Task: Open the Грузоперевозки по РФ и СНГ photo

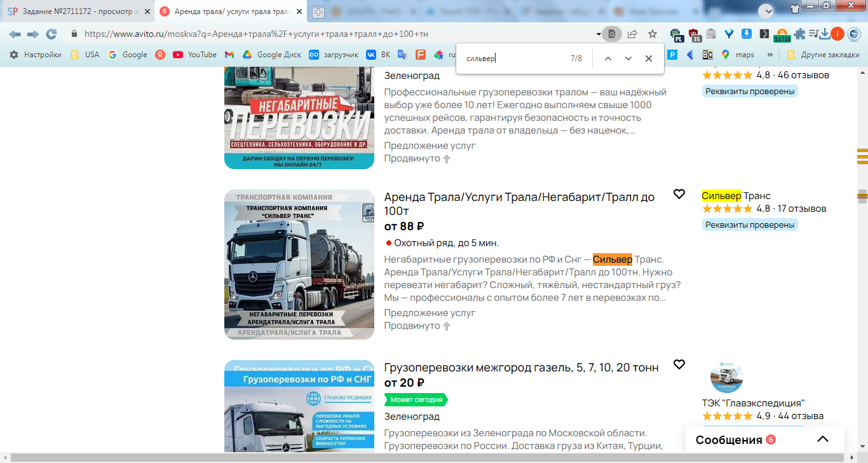Action: (x=299, y=406)
